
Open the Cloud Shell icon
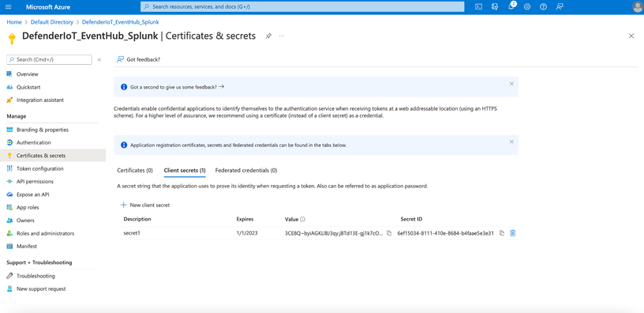pos(478,7)
